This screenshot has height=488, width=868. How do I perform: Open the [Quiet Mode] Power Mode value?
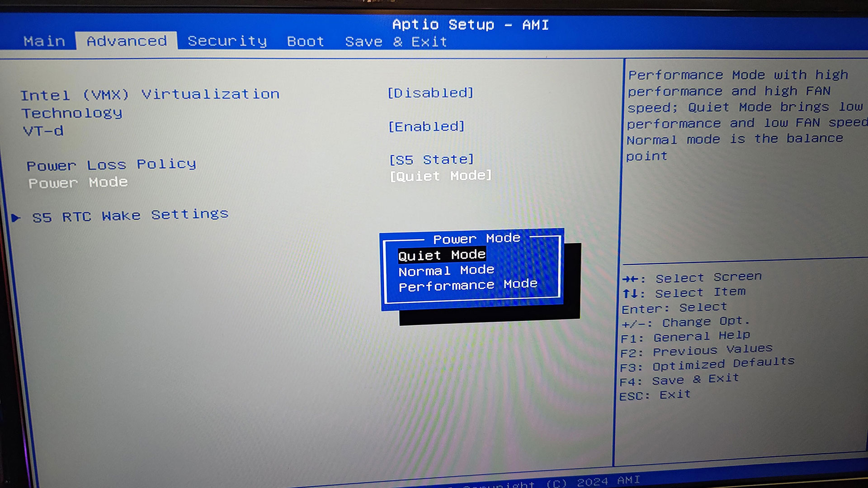[440, 175]
